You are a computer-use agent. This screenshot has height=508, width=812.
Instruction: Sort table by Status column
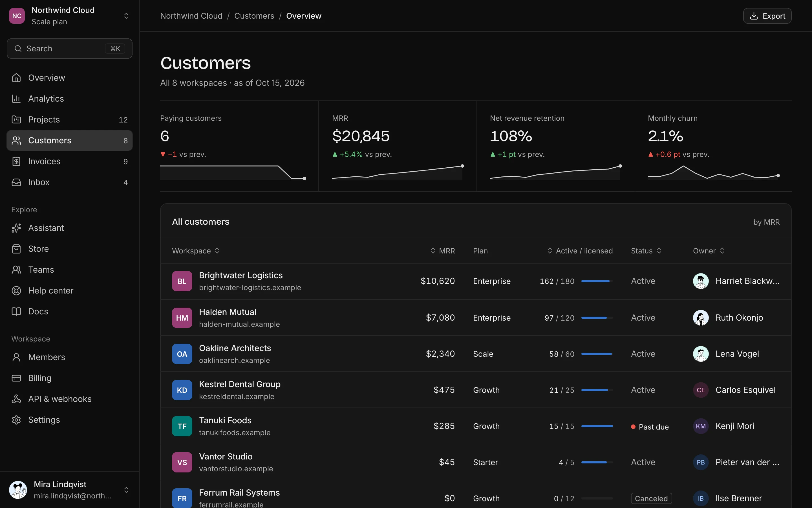[x=646, y=251]
